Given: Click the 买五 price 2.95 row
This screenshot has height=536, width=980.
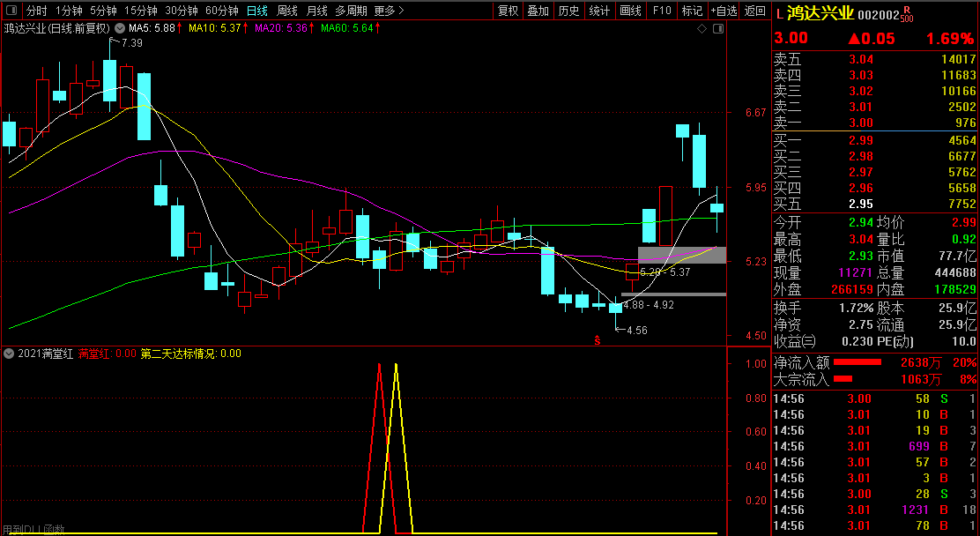Looking at the screenshot, I should click(874, 204).
